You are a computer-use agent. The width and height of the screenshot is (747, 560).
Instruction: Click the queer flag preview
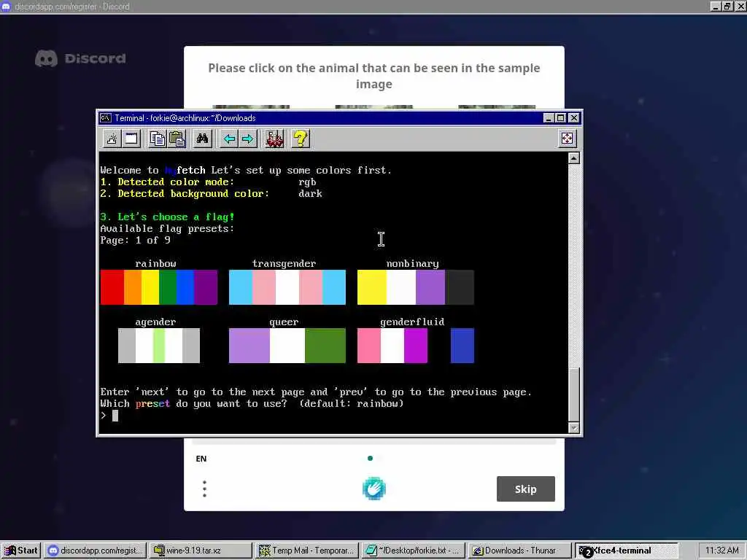coord(287,346)
